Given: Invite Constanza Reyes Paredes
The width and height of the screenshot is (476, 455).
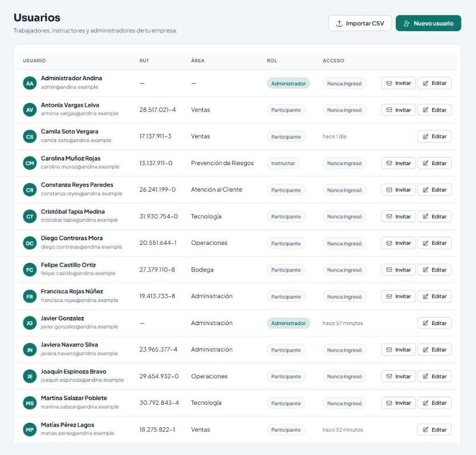Looking at the screenshot, I should coord(398,190).
